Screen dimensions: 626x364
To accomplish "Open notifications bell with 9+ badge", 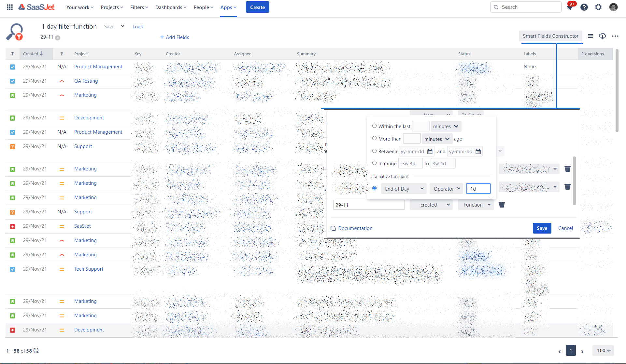I will (x=570, y=7).
